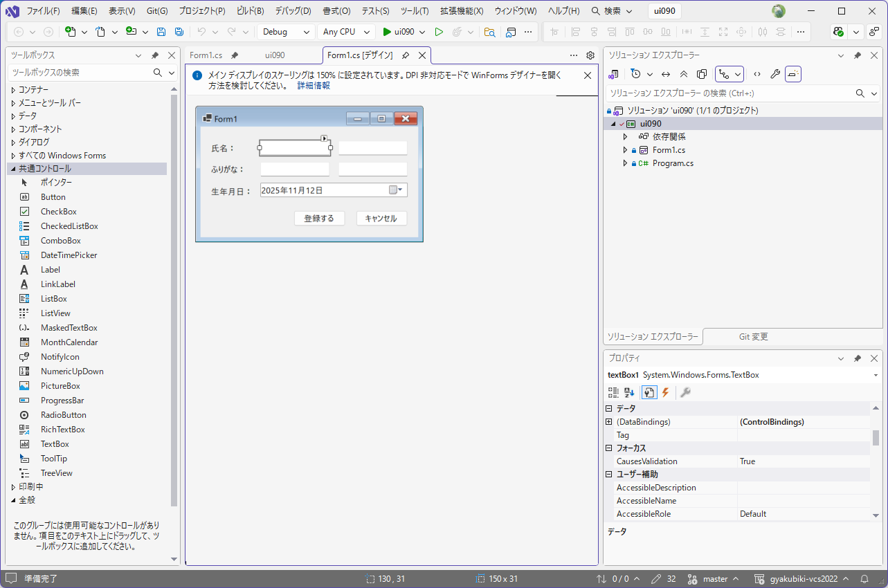This screenshot has height=588, width=888.
Task: Click the Categorized view icon in Properties
Action: tap(613, 393)
